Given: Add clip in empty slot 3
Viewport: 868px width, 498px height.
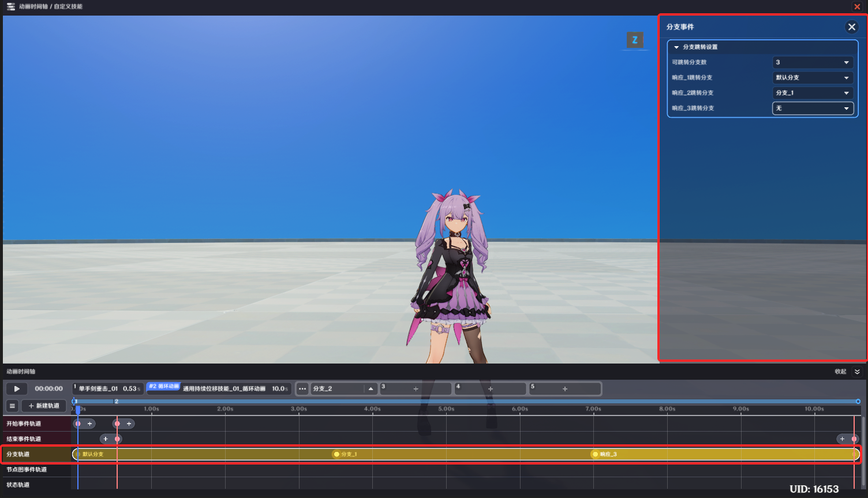Looking at the screenshot, I should click(416, 389).
